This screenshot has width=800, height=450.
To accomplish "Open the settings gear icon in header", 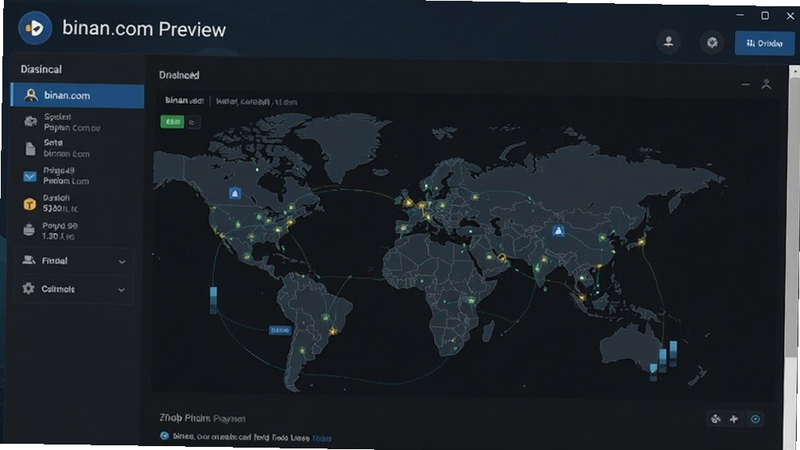I will click(x=712, y=42).
